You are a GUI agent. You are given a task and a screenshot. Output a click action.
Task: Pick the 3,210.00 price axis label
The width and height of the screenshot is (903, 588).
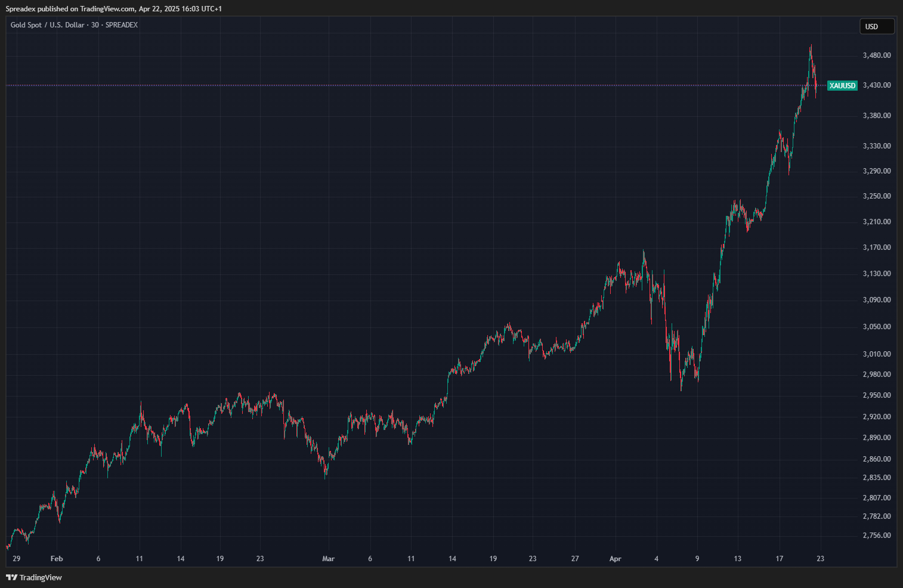tap(877, 222)
